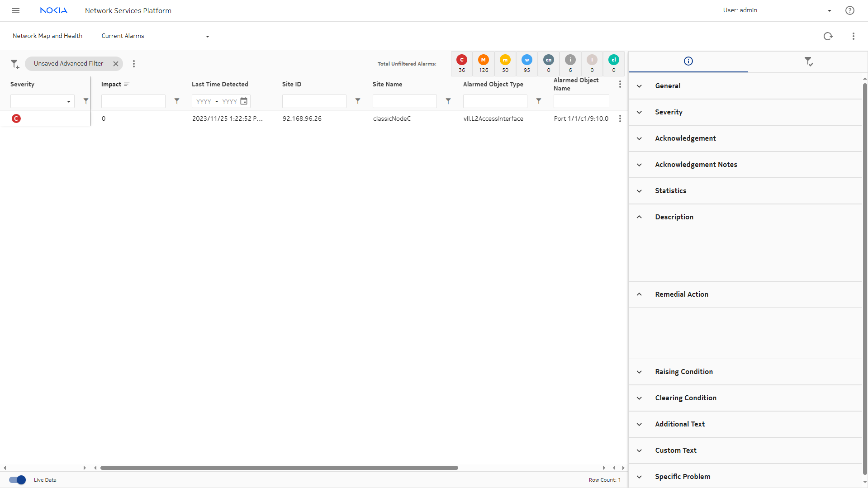Switch to the filter tab in side panel
The height and width of the screenshot is (488, 868).
(808, 61)
